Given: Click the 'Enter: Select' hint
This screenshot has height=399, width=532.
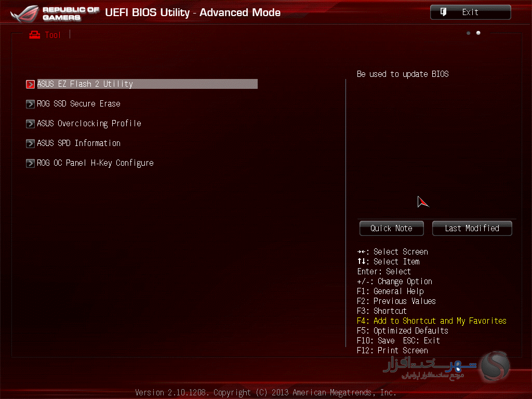Looking at the screenshot, I should click(384, 272).
